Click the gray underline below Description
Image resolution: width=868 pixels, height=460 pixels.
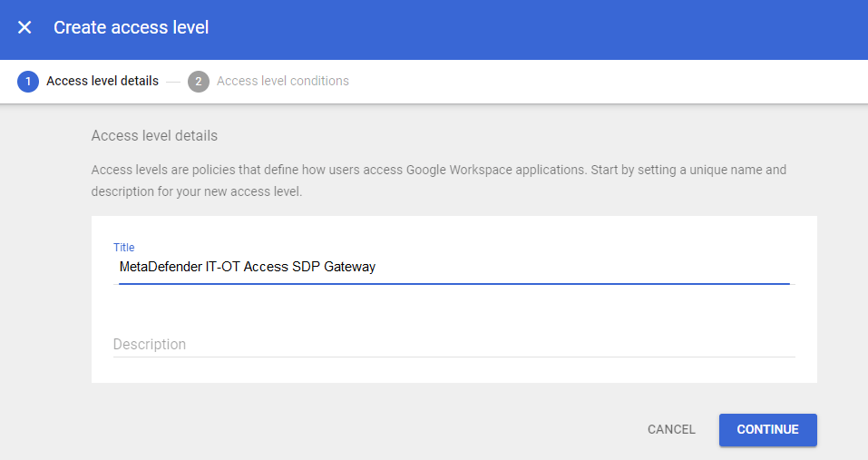coord(454,357)
